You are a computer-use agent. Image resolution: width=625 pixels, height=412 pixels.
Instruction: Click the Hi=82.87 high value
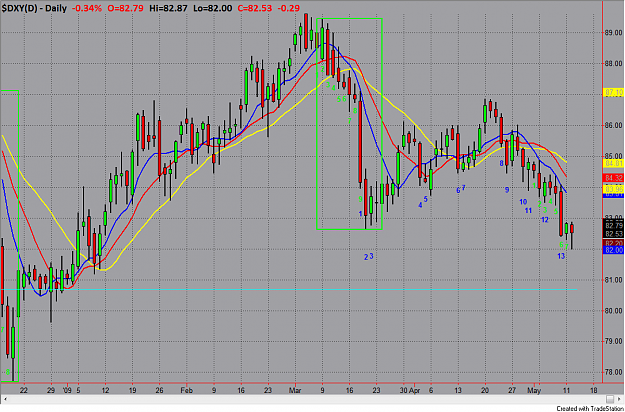[168, 8]
